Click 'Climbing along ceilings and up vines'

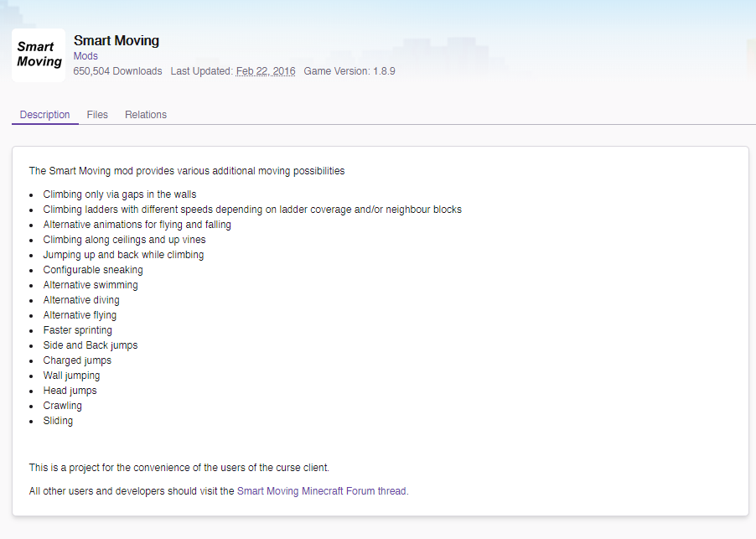click(124, 240)
